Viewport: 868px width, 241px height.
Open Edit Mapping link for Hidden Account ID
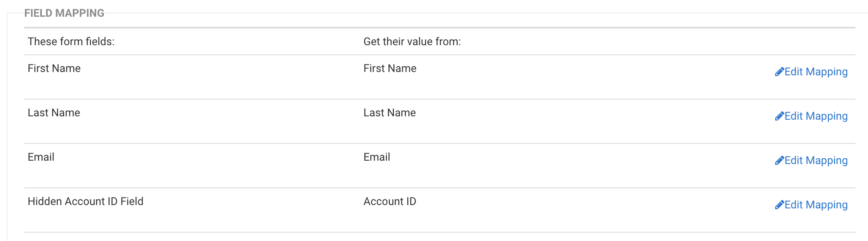(816, 205)
